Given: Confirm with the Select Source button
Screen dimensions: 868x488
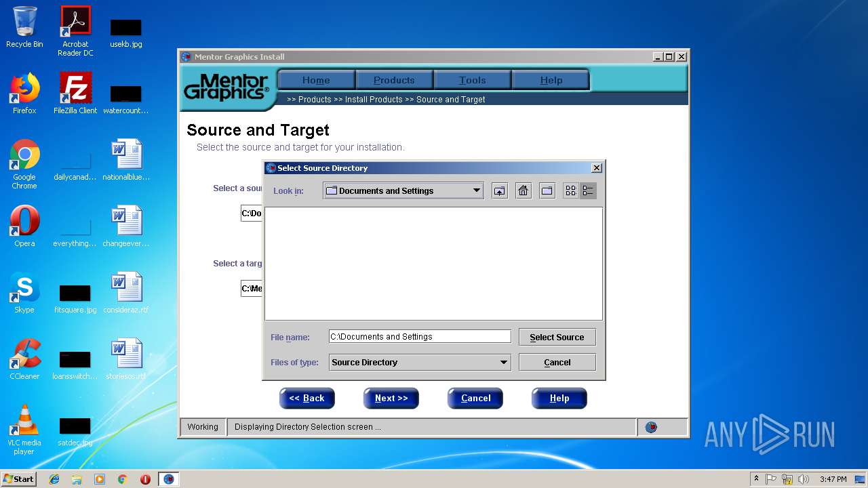Looking at the screenshot, I should (557, 337).
